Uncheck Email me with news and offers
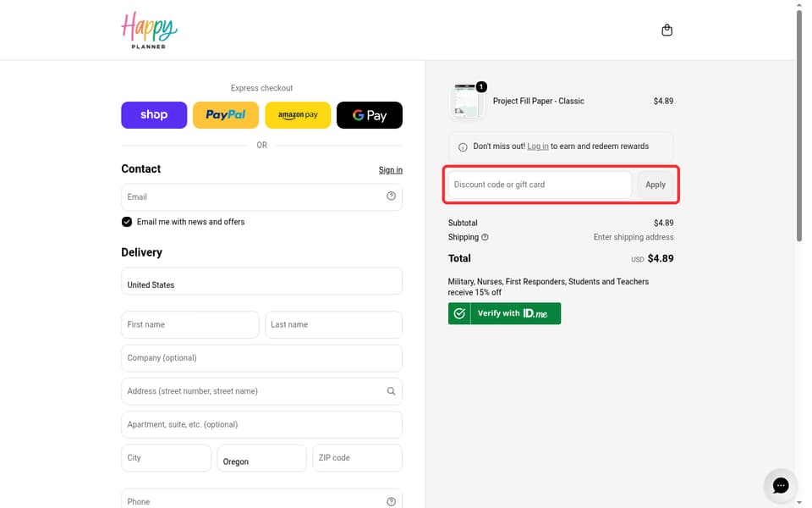The height and width of the screenshot is (508, 812). click(x=127, y=222)
